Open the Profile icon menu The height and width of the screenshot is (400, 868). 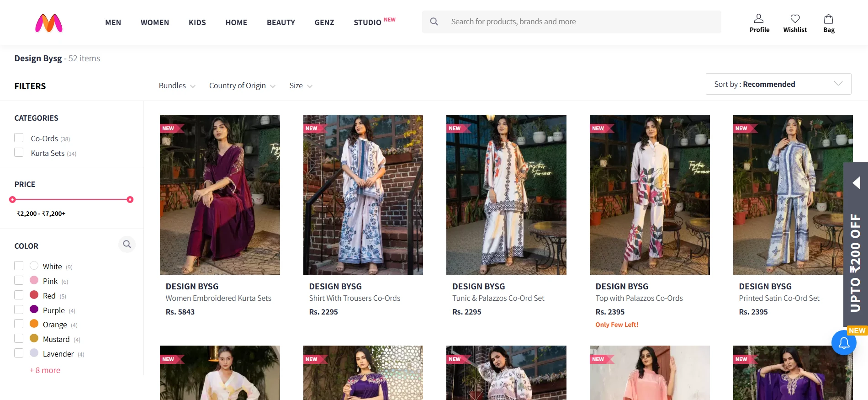pos(759,19)
